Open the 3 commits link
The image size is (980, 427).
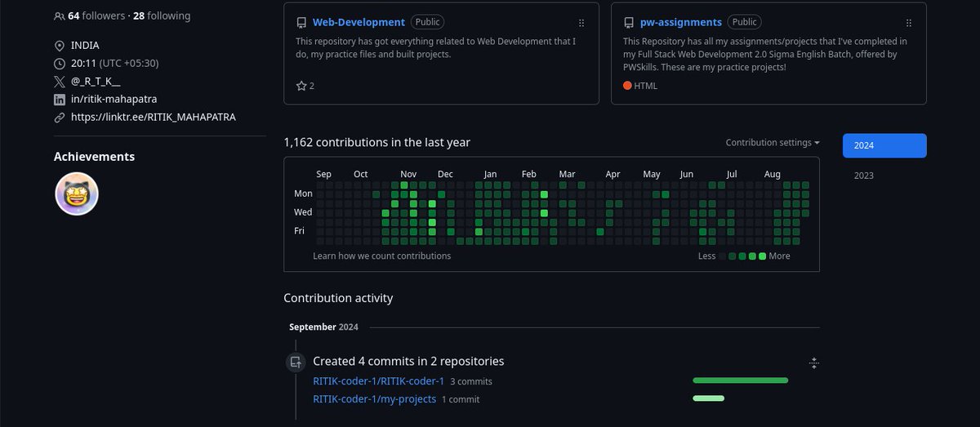pos(471,381)
